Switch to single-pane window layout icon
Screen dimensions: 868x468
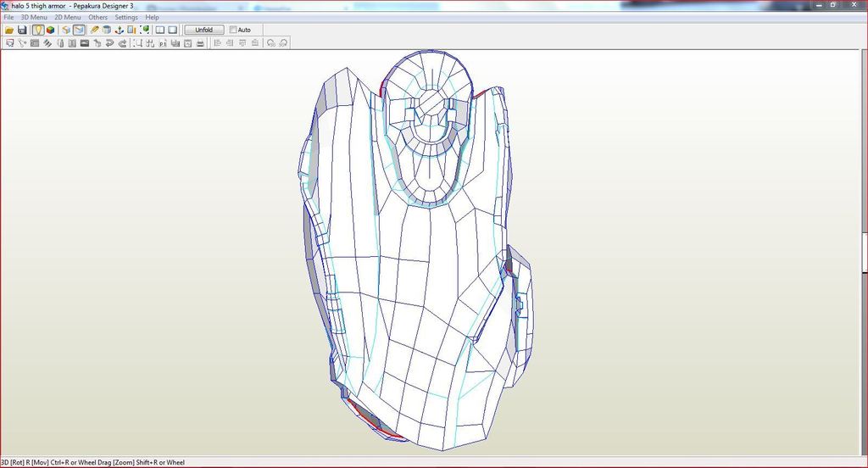(x=173, y=30)
